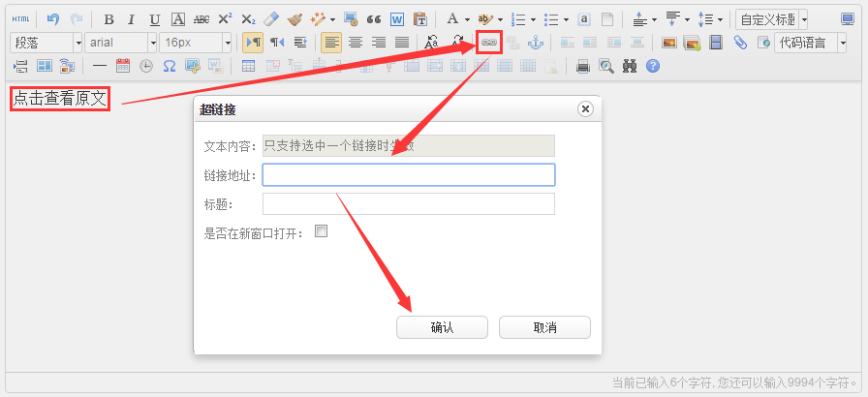The image size is (868, 397).
Task: Click the 链接地址 link address field
Action: tap(408, 174)
